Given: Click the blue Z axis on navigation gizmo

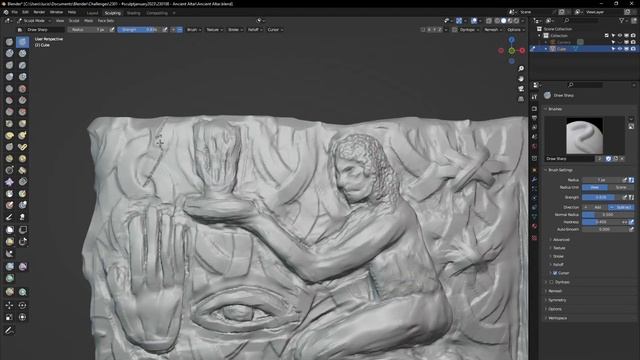Looking at the screenshot, I should tap(511, 40).
